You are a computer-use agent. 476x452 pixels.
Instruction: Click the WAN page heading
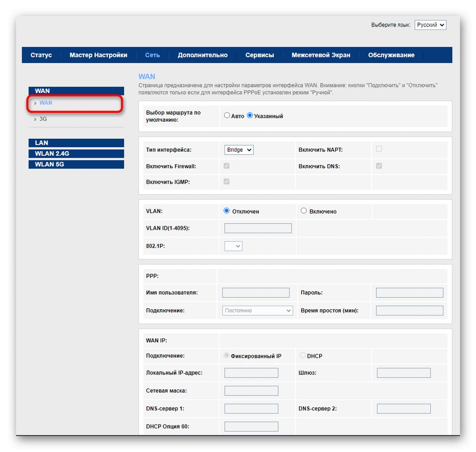(x=147, y=77)
